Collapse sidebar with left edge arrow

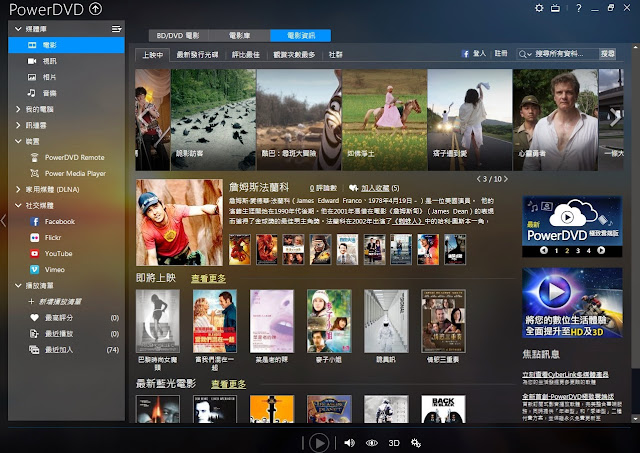click(3, 221)
